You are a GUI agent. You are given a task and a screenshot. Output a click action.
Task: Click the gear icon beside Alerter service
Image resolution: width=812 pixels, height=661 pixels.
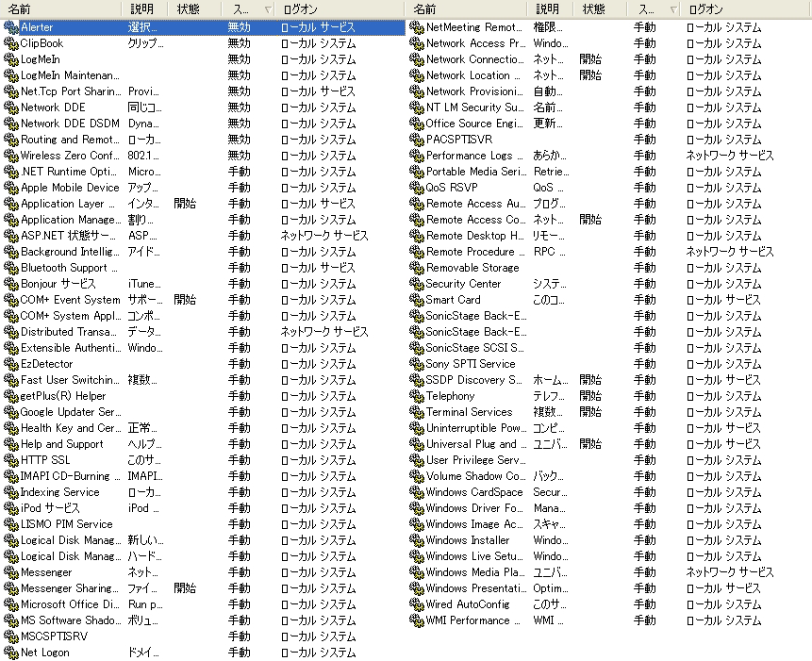tap(11, 27)
